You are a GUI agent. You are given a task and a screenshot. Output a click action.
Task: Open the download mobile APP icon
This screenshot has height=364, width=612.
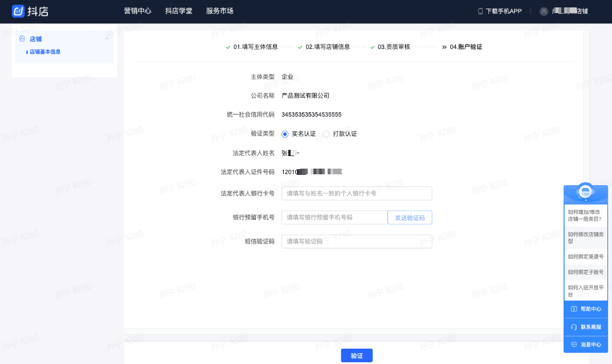[480, 11]
